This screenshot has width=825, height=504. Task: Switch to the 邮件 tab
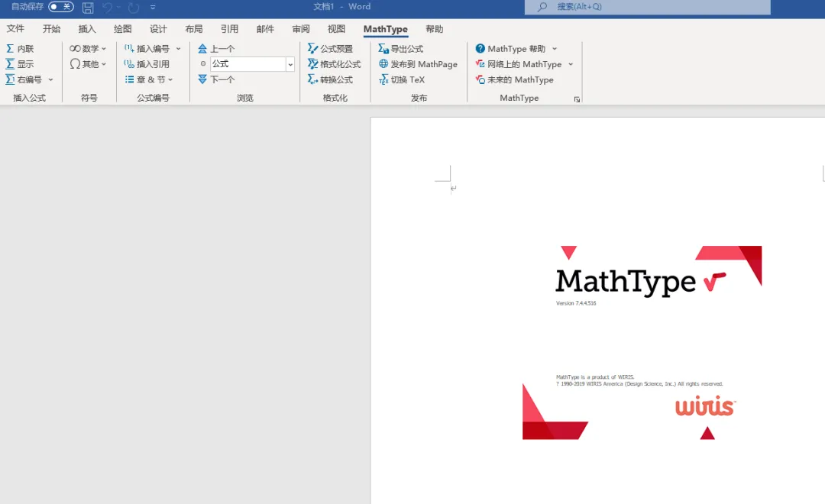[265, 29]
